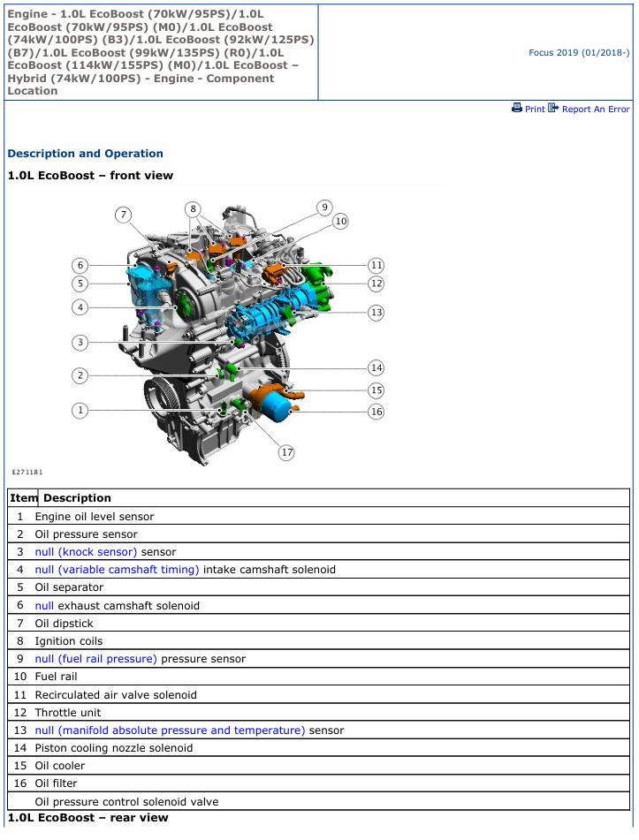Screen dimensions: 639x840
Task: Click callout number 17 on the diagram
Action: click(x=287, y=452)
